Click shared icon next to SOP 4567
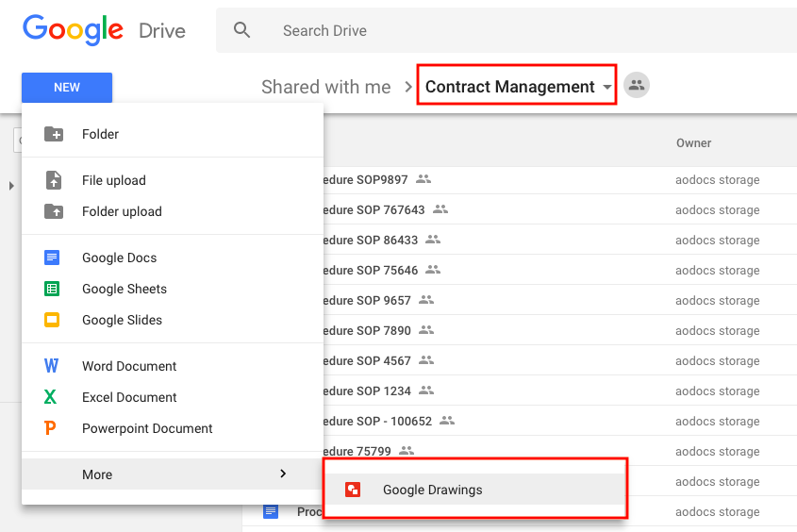 pyautogui.click(x=426, y=359)
